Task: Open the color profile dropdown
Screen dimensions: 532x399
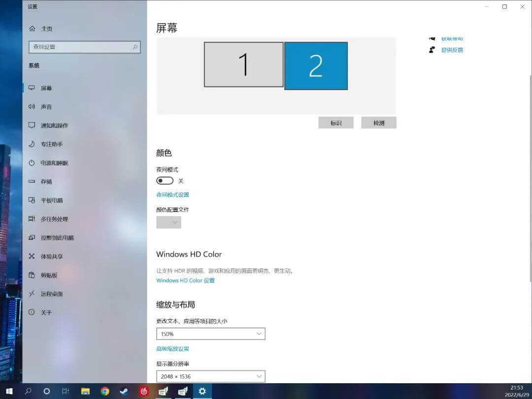Action: (x=168, y=222)
